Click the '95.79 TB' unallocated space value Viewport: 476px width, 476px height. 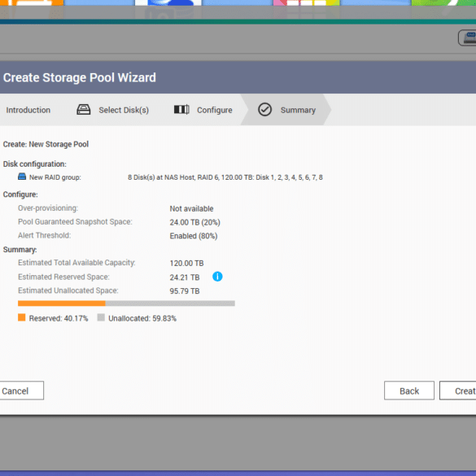coord(185,291)
